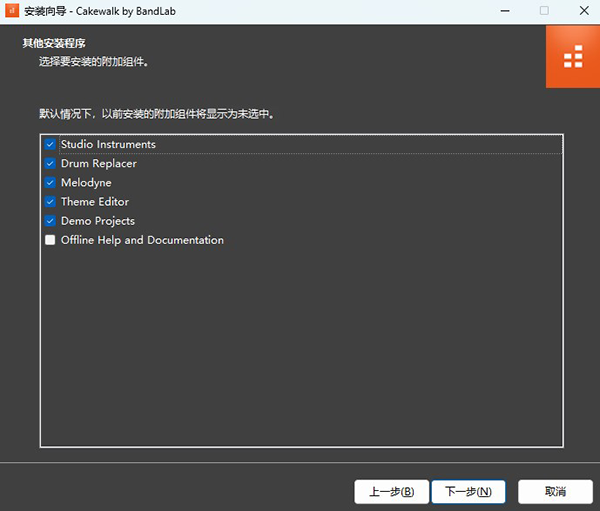Uncheck the Theme Editor checkbox
The height and width of the screenshot is (511, 600).
click(50, 202)
